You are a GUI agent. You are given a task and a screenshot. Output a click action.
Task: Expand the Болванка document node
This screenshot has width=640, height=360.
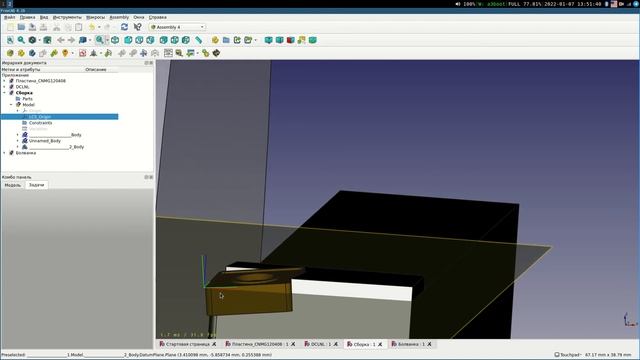click(x=4, y=153)
